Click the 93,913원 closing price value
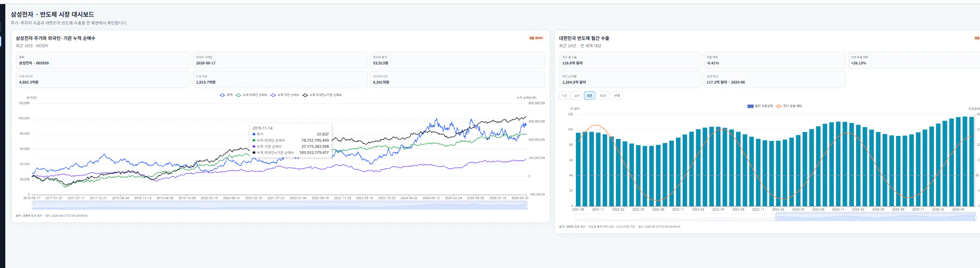Image resolution: width=980 pixels, height=268 pixels. pos(380,63)
